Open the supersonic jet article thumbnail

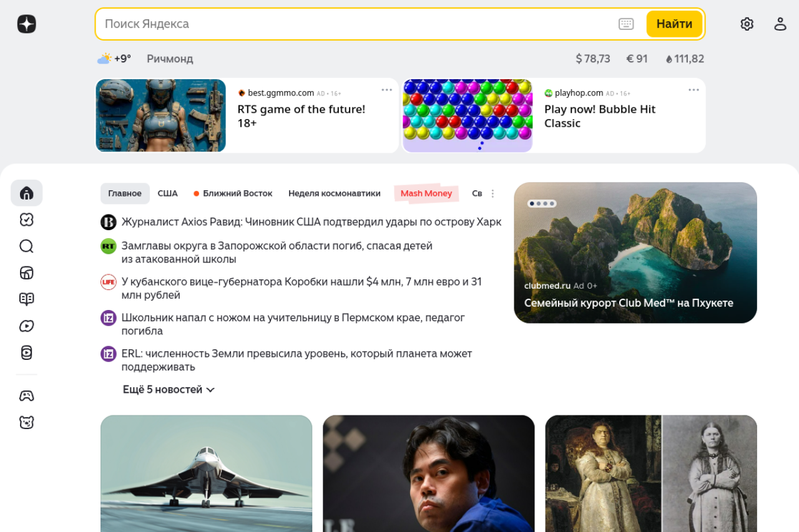coord(206,473)
